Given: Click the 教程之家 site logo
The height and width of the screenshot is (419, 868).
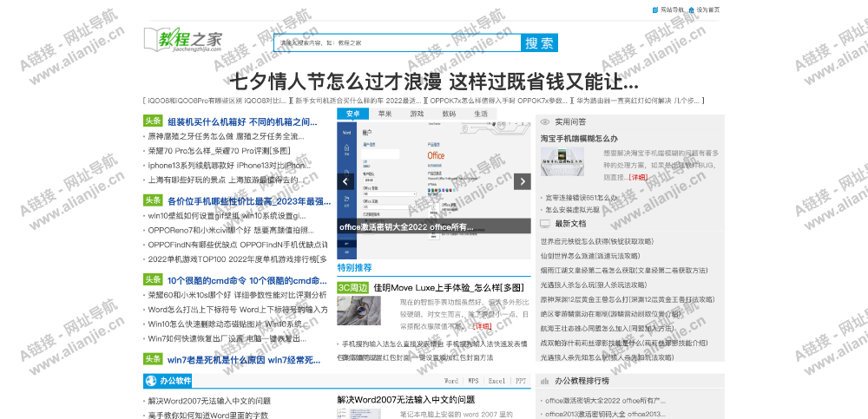Looking at the screenshot, I should [183, 39].
